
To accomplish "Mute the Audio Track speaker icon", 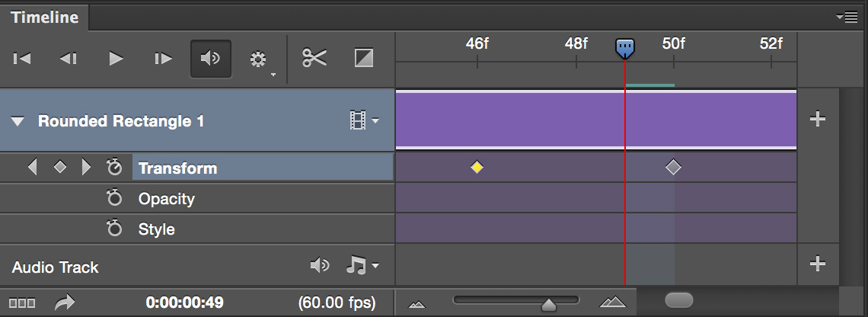I will (x=320, y=266).
